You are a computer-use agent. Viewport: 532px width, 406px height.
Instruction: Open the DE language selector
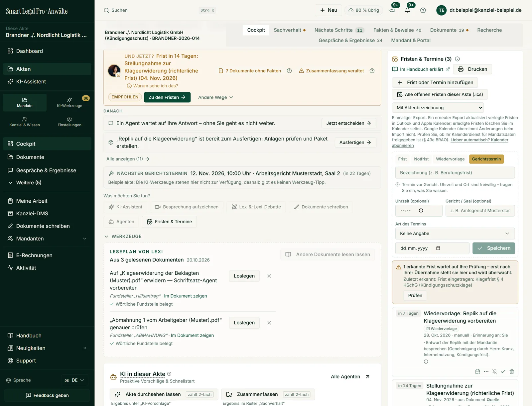pyautogui.click(x=74, y=380)
